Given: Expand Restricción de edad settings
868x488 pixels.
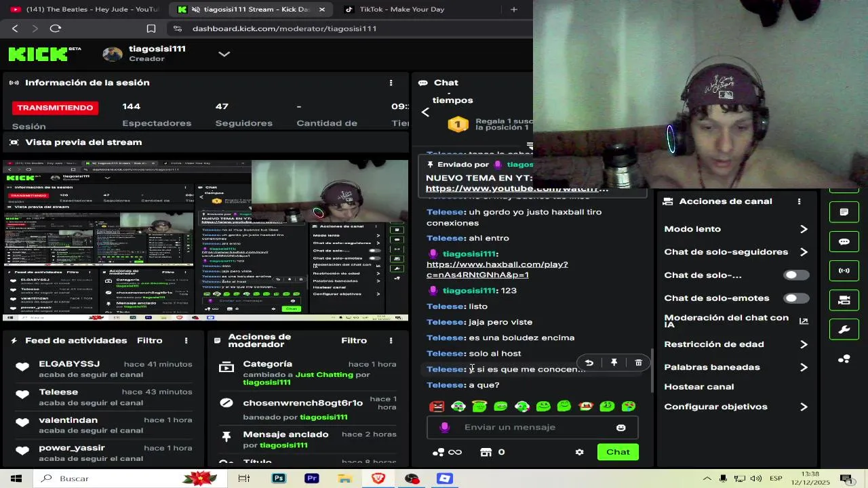Looking at the screenshot, I should pos(804,344).
